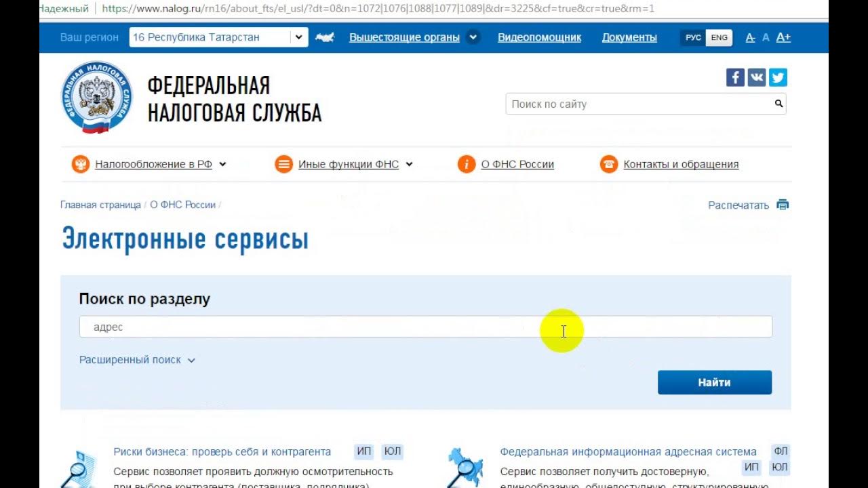Expand the Иные функции ФНС menu chevron
868x488 pixels.
[x=409, y=164]
